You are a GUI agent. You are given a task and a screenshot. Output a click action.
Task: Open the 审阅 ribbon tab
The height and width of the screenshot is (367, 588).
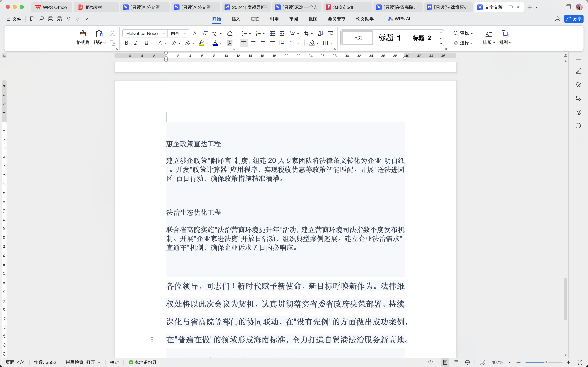point(293,19)
